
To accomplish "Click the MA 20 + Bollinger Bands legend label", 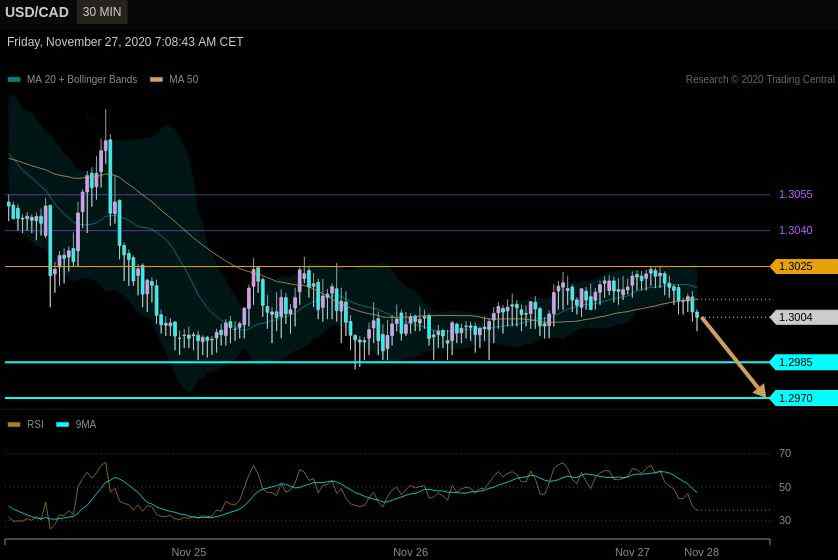I will [x=82, y=80].
